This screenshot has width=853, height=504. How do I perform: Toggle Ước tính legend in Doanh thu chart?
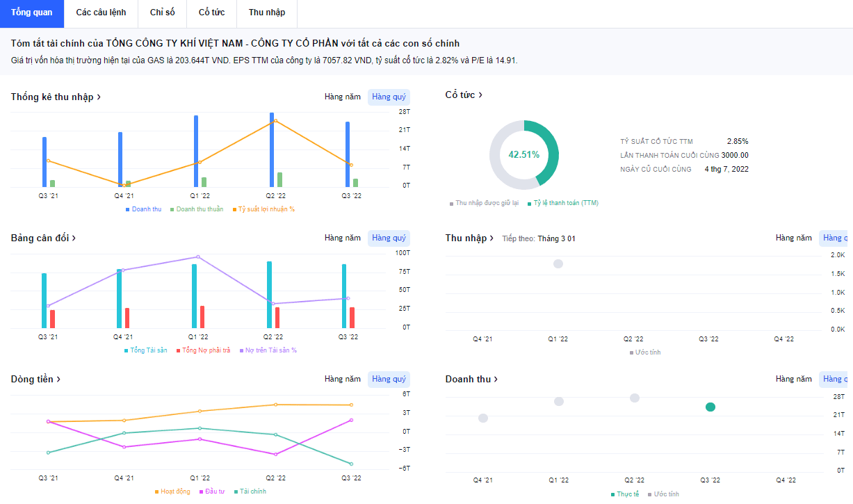click(x=664, y=494)
